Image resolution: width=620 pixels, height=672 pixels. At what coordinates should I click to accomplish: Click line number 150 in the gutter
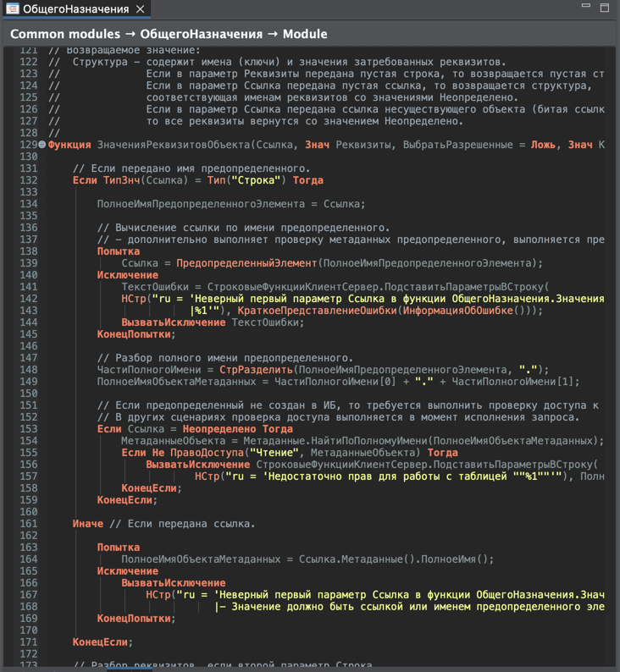pyautogui.click(x=29, y=394)
